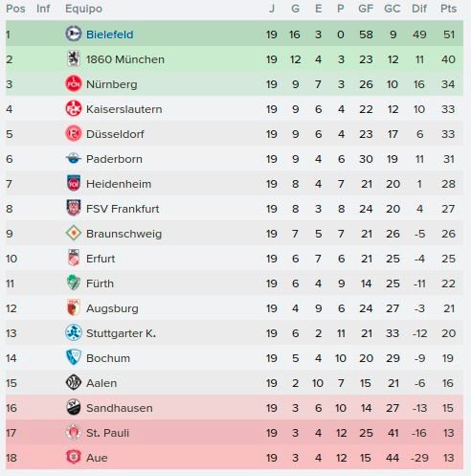Open the Heidenheim team name

point(119,184)
